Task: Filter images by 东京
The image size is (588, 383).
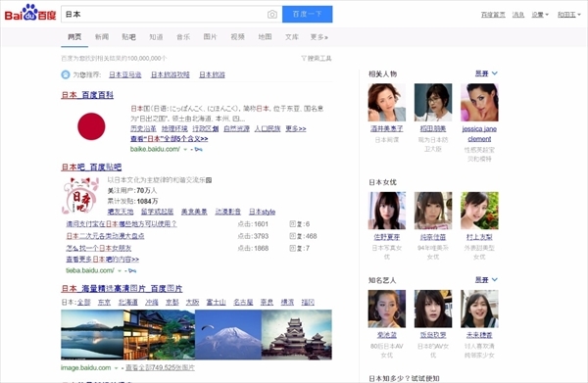Action: (104, 302)
